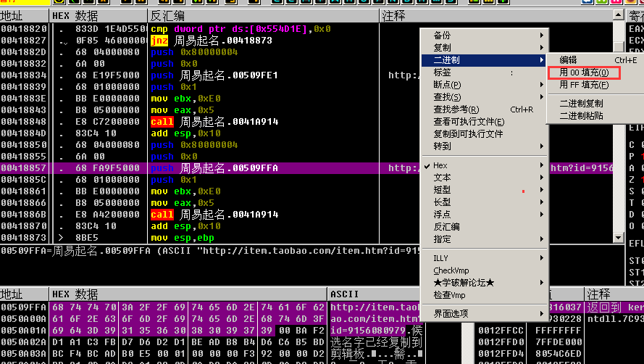644x364 pixels.
Task: Click the 检查Vmp menu entry
Action: point(485,295)
